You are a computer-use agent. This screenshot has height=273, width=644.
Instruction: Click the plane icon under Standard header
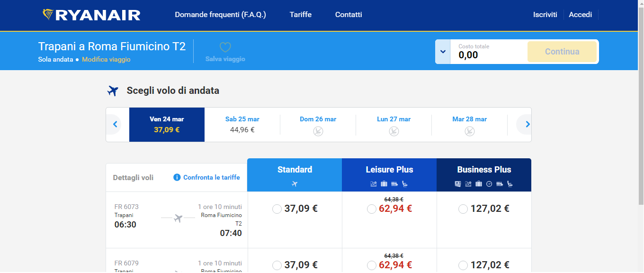point(295,184)
